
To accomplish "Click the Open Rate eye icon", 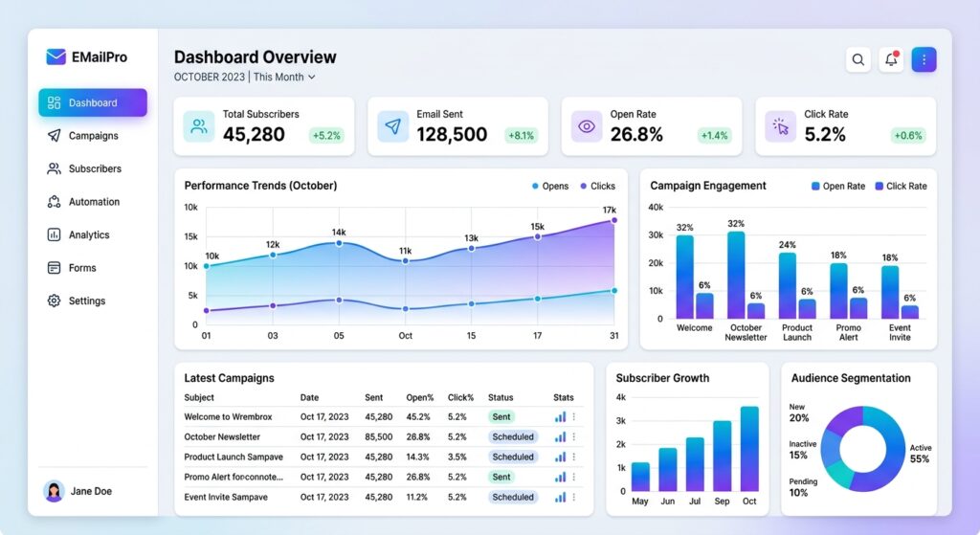I will click(587, 126).
